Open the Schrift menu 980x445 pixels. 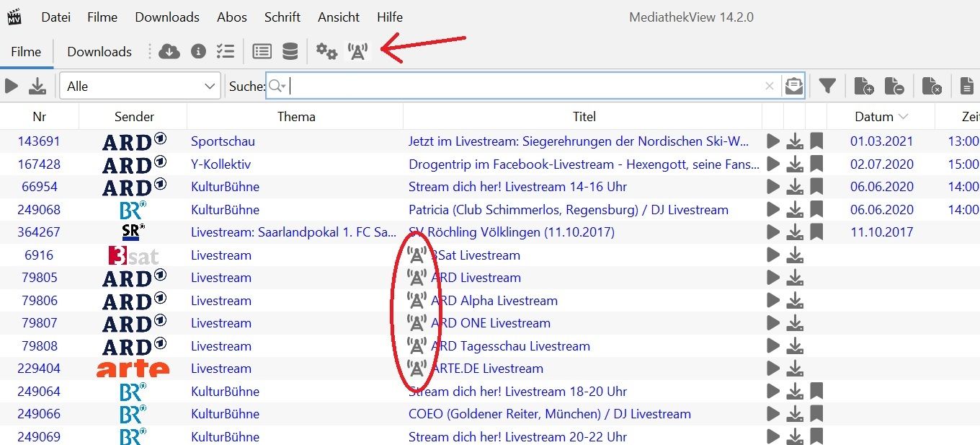[282, 17]
